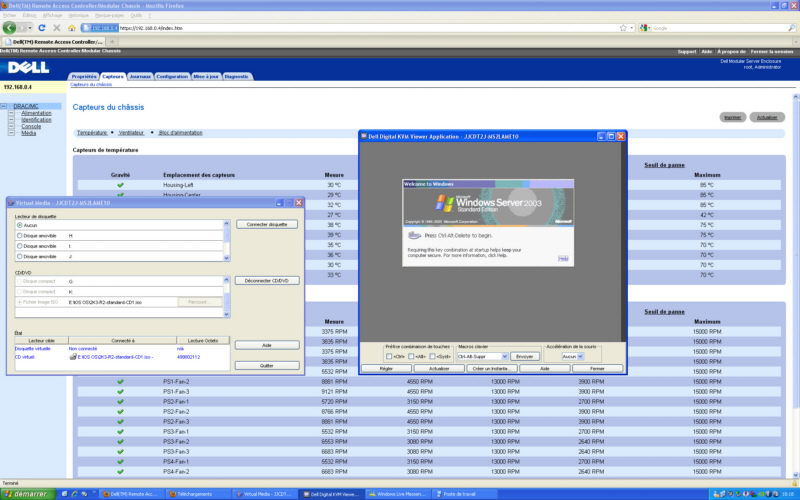800x500 pixels.
Task: Toggle expander next to Identification
Action: [11, 119]
